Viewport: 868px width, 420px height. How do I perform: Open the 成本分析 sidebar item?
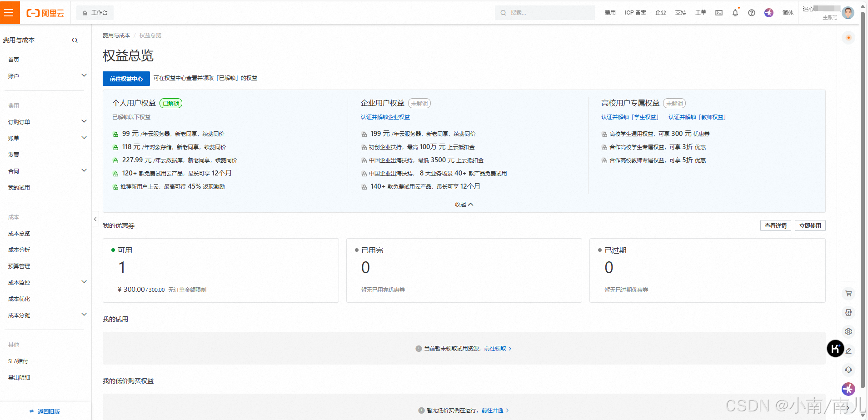[19, 250]
